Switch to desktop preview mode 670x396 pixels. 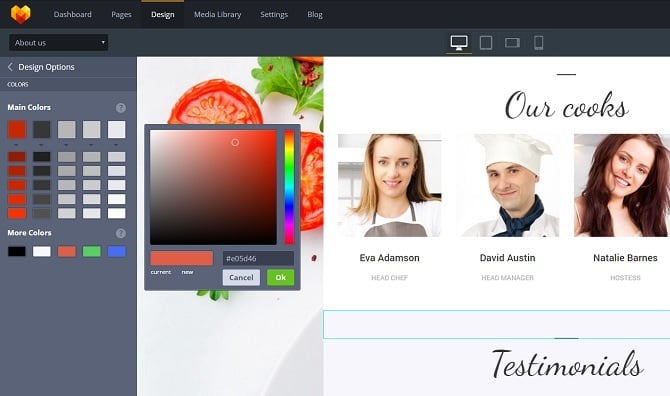[458, 43]
